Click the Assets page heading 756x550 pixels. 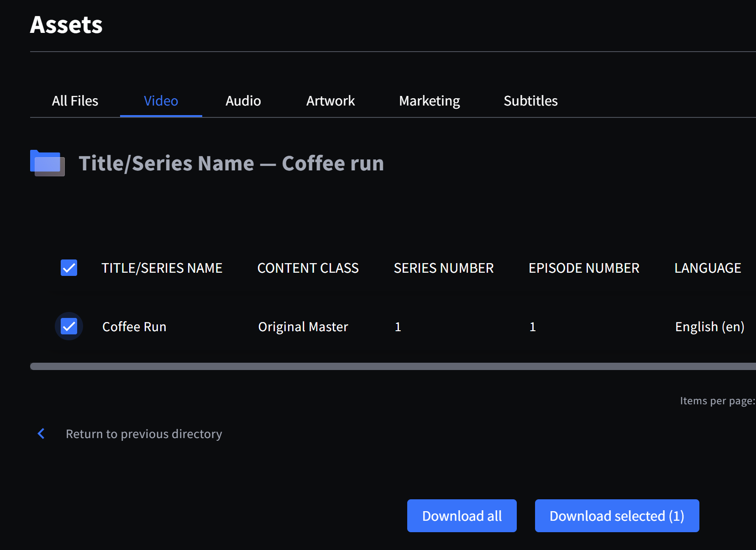[66, 25]
